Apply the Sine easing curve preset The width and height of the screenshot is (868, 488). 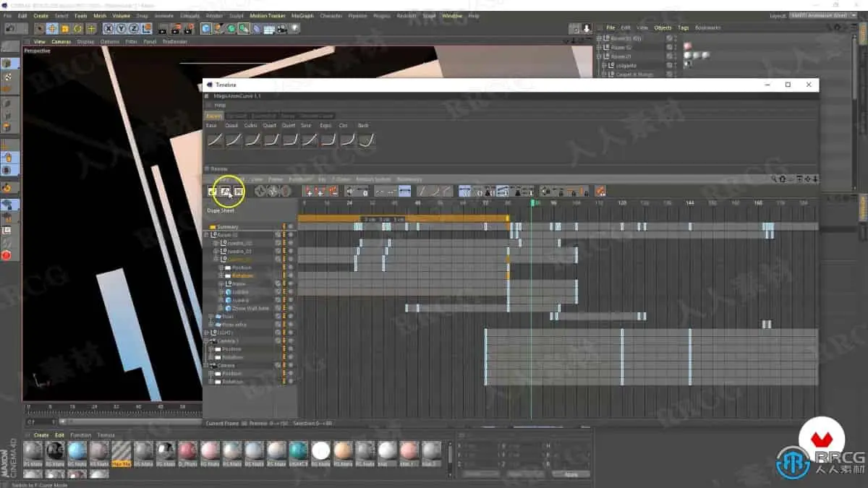310,140
